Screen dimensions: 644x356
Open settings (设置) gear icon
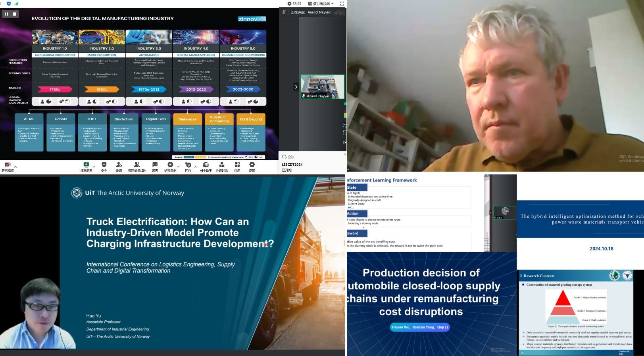click(252, 165)
